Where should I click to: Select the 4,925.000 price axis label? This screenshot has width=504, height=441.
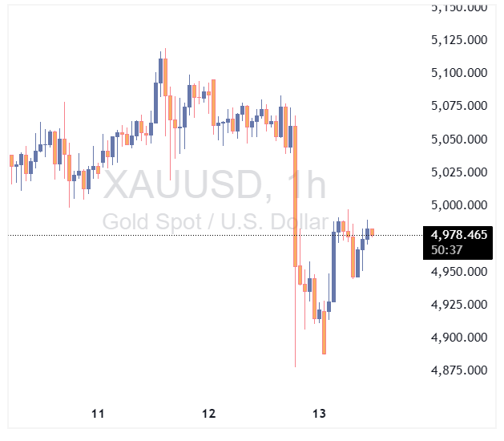(459, 304)
